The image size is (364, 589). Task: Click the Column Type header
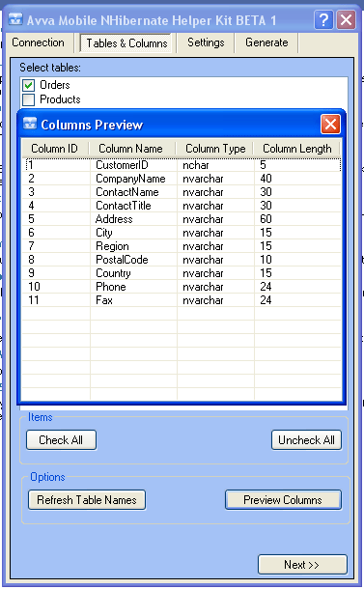pos(215,149)
